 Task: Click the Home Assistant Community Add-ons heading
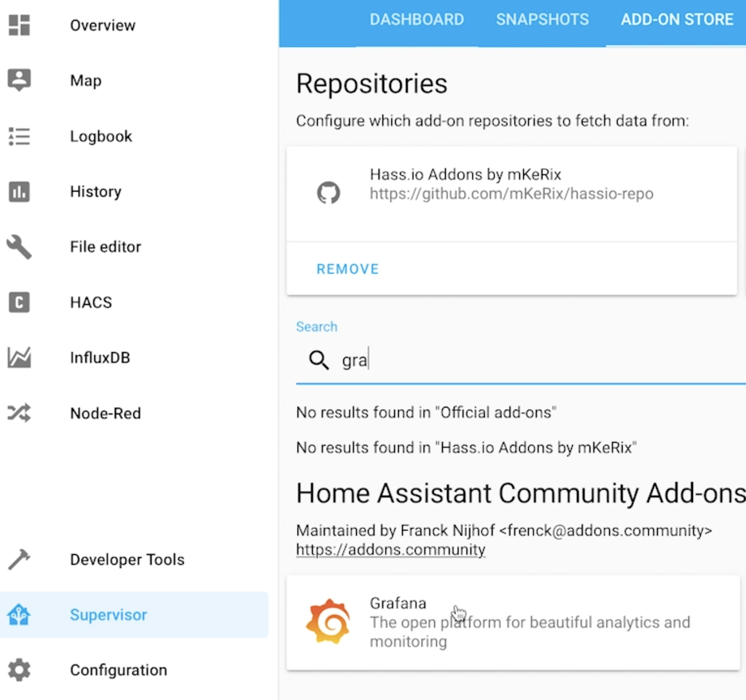(521, 493)
